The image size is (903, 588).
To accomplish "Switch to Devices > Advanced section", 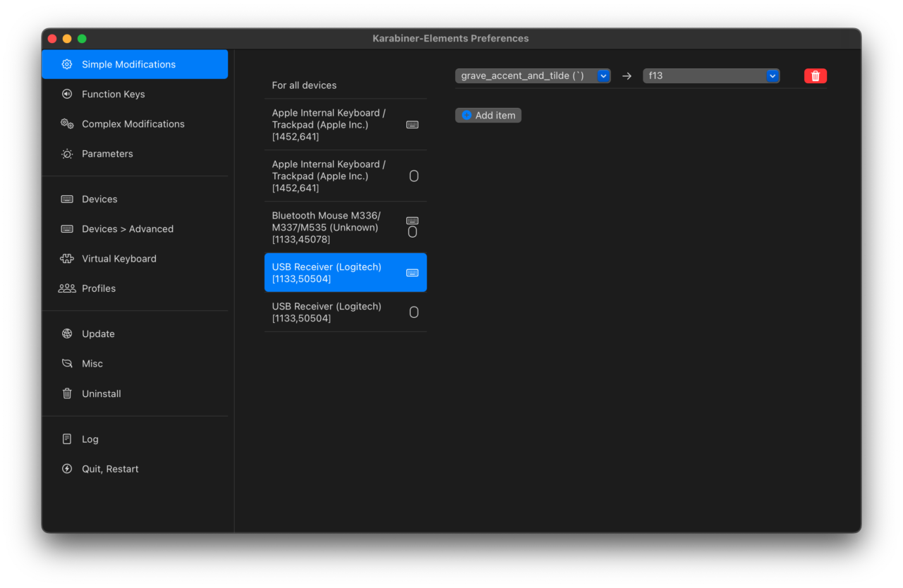I will click(135, 228).
